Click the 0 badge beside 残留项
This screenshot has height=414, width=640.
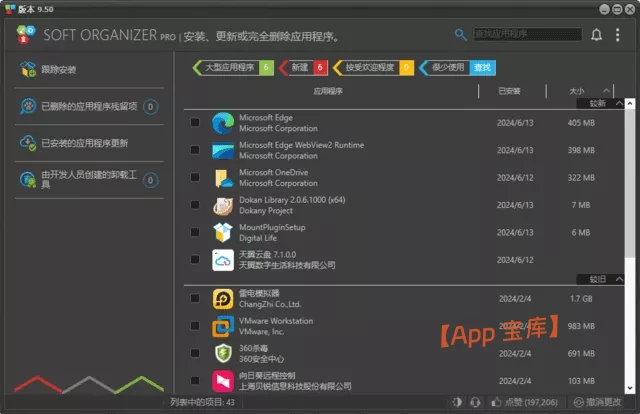150,107
